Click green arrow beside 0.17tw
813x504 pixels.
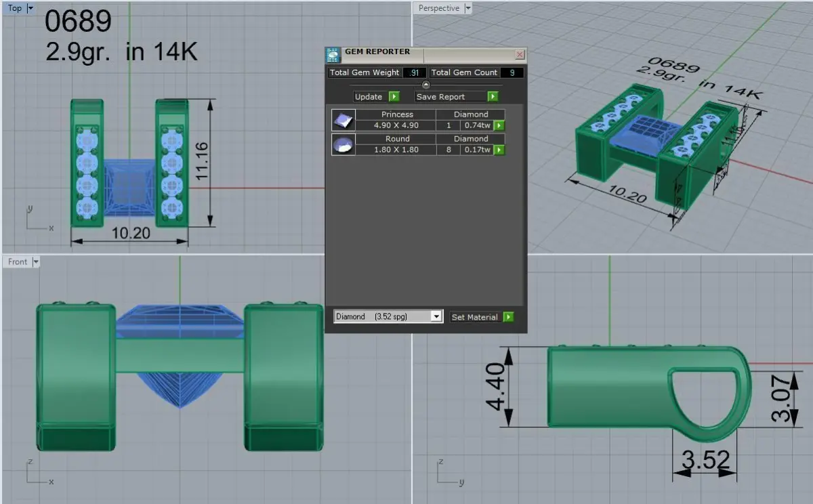pos(499,150)
